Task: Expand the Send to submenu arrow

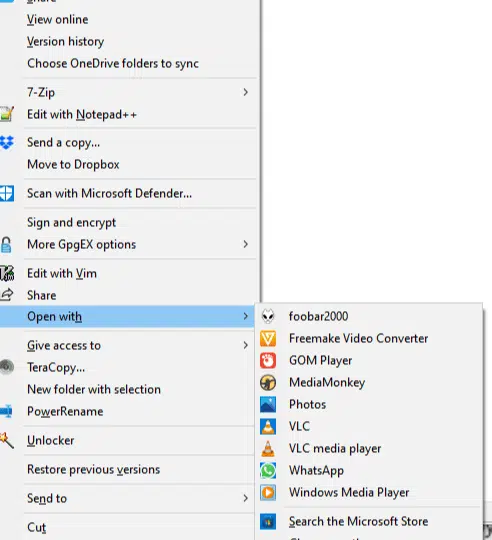Action: [245, 498]
